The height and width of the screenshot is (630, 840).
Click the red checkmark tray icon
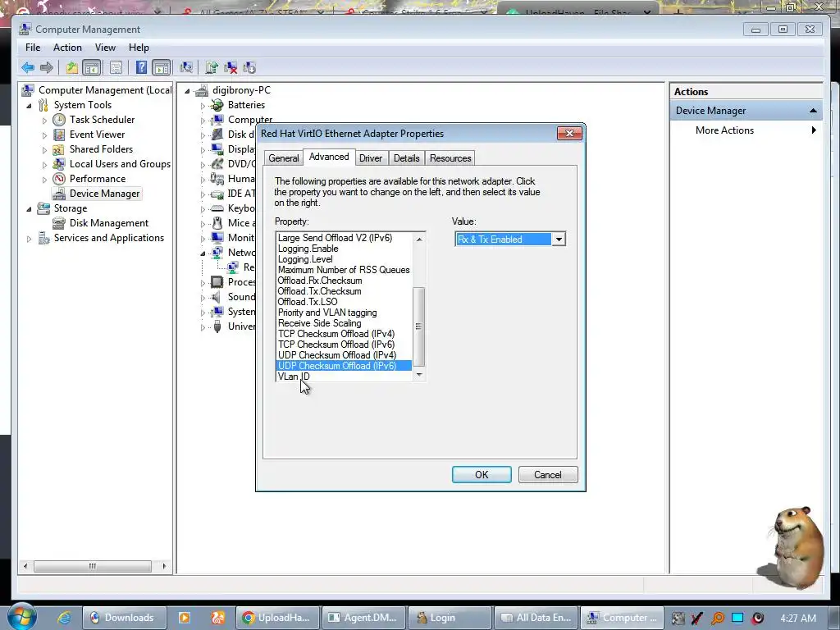(x=697, y=618)
